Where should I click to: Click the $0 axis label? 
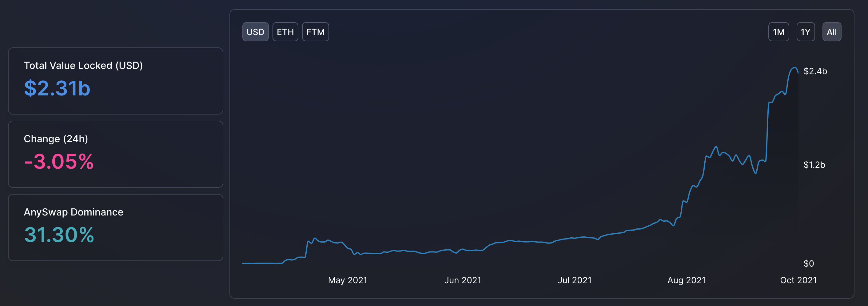click(809, 264)
